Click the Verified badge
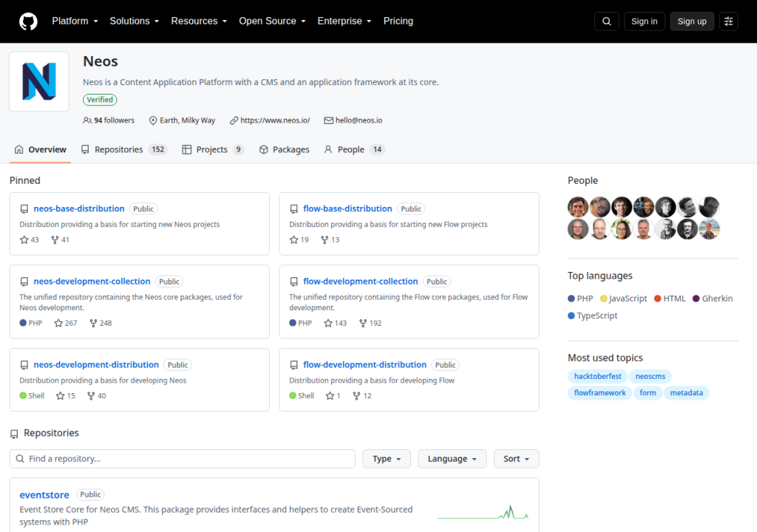 click(100, 100)
